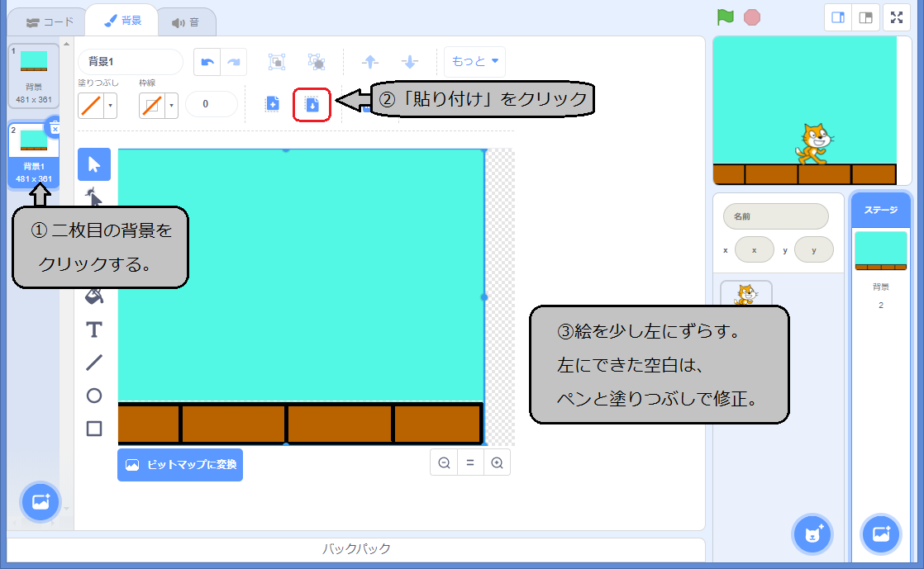This screenshot has height=569, width=924.
Task: Click the sprite y position field
Action: coord(814,250)
